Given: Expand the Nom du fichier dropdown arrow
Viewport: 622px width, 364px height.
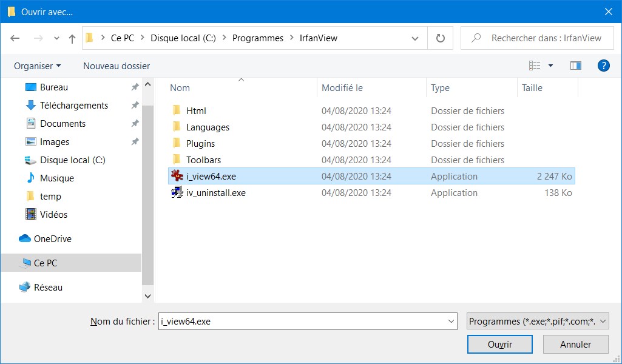Looking at the screenshot, I should coord(451,321).
